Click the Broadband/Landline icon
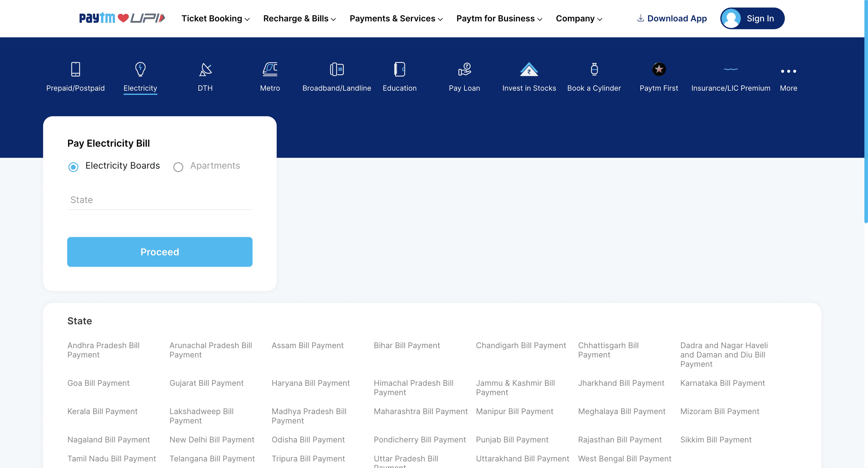The image size is (868, 468). click(x=337, y=69)
